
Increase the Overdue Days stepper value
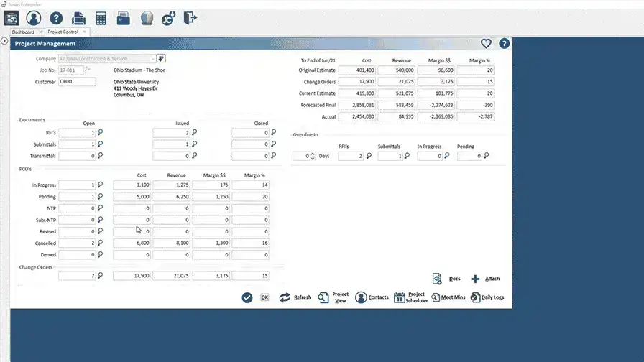312,154
